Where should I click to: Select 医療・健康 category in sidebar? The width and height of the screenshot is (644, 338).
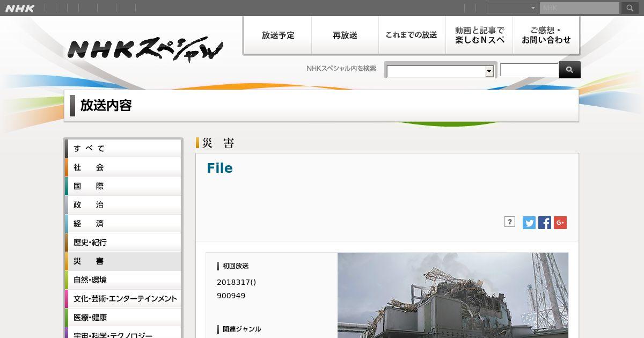pyautogui.click(x=123, y=318)
